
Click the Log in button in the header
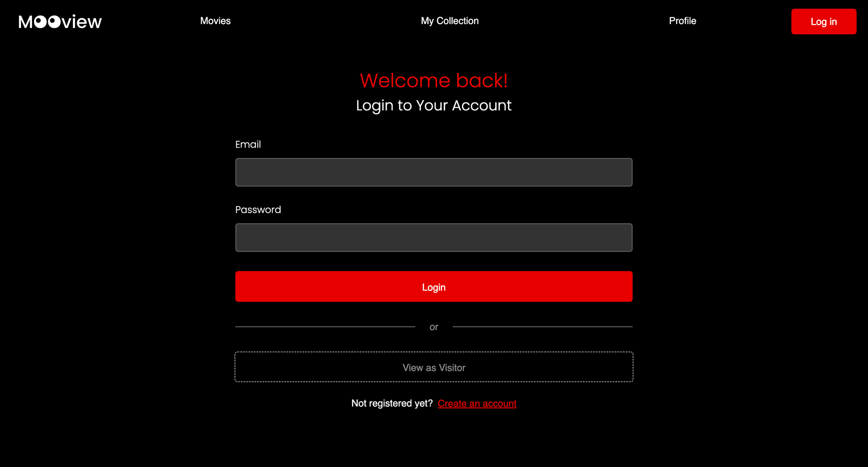pos(824,22)
